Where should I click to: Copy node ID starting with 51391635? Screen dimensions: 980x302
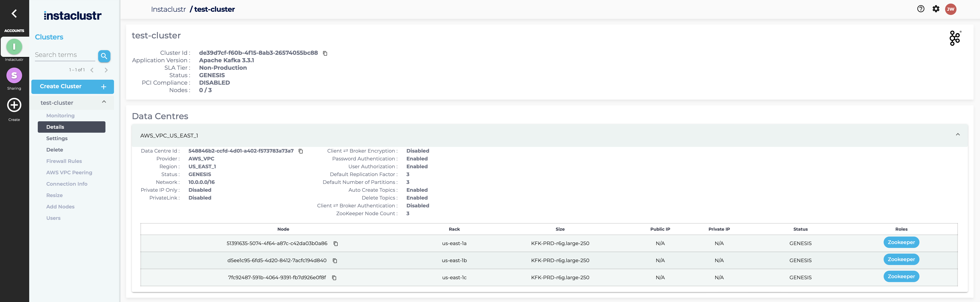point(336,243)
